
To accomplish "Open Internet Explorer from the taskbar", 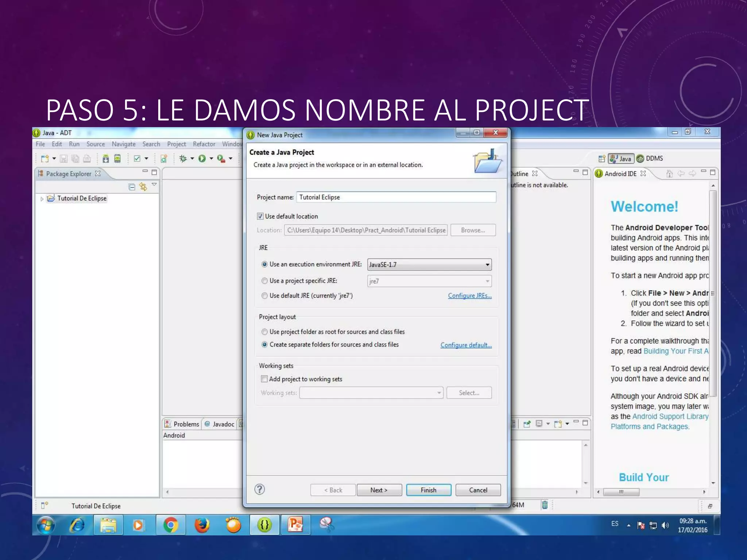I will coord(77,525).
